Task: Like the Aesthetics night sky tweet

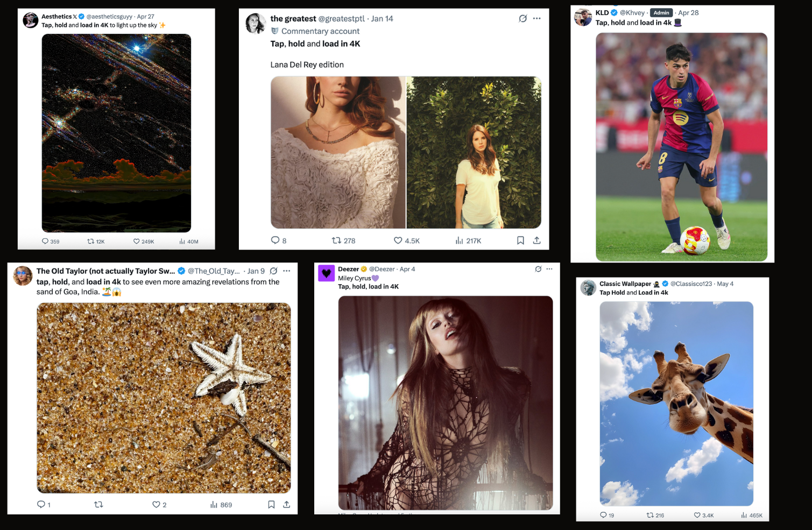Action: pos(137,242)
